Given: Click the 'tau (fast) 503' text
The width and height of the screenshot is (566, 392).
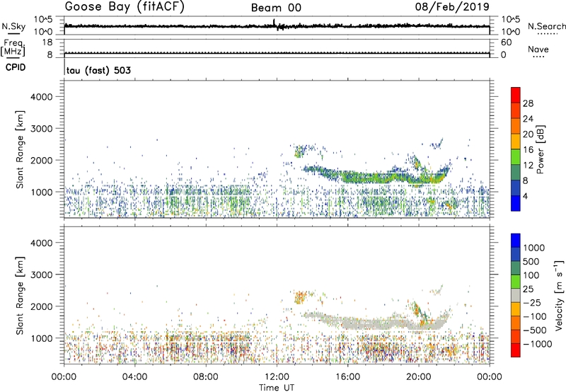Looking at the screenshot, I should click(98, 70).
